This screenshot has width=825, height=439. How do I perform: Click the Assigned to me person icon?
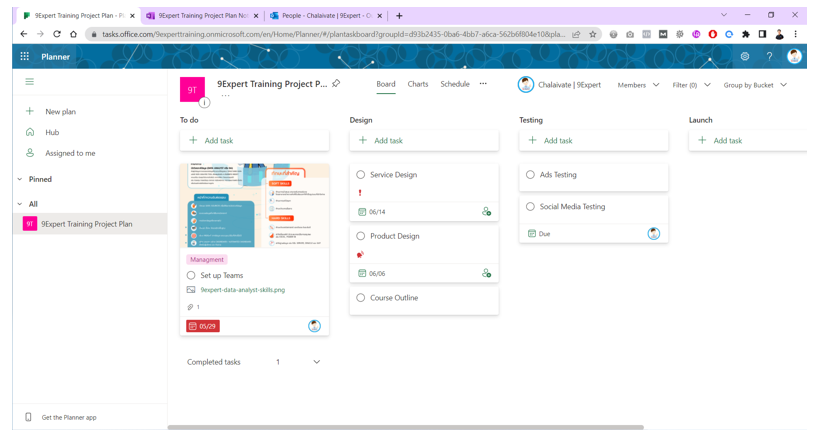coord(30,153)
